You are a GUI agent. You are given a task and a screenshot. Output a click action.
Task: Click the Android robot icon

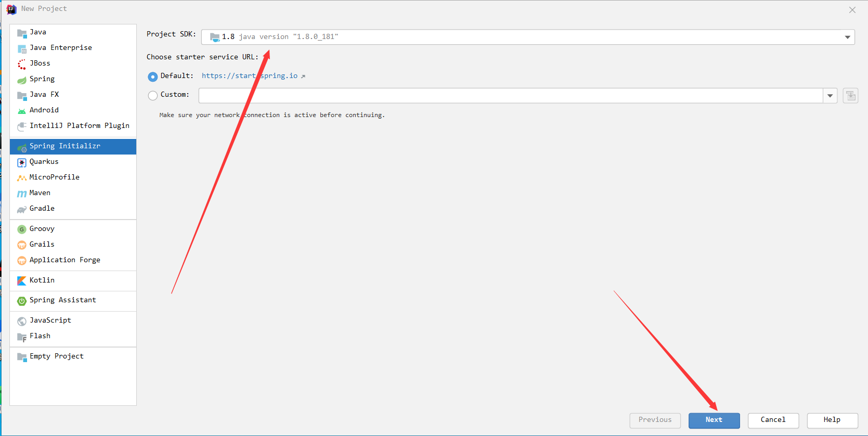click(x=21, y=111)
